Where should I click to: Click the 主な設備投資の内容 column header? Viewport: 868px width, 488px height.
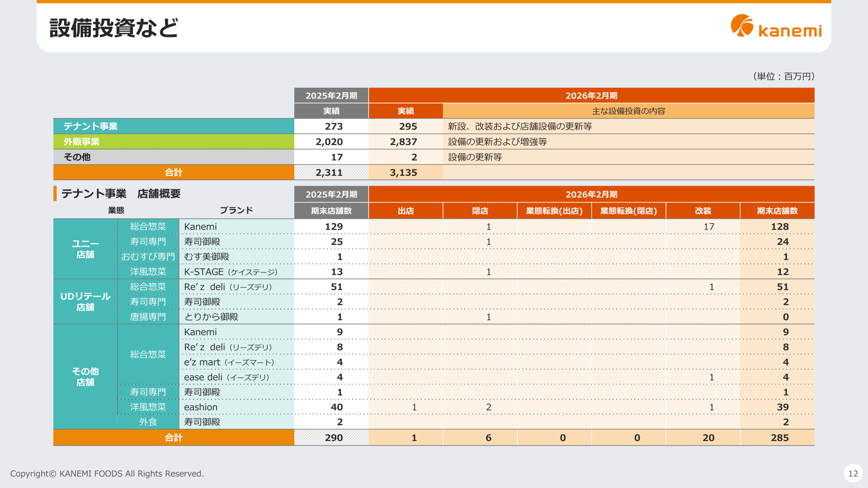pos(628,111)
